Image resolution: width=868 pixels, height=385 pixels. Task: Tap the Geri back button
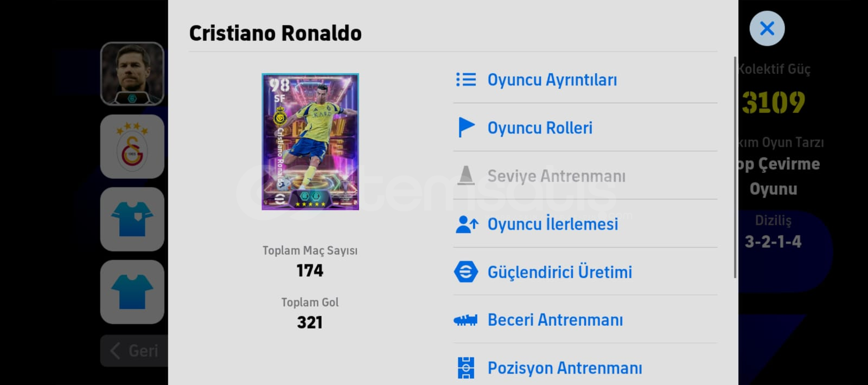click(135, 351)
